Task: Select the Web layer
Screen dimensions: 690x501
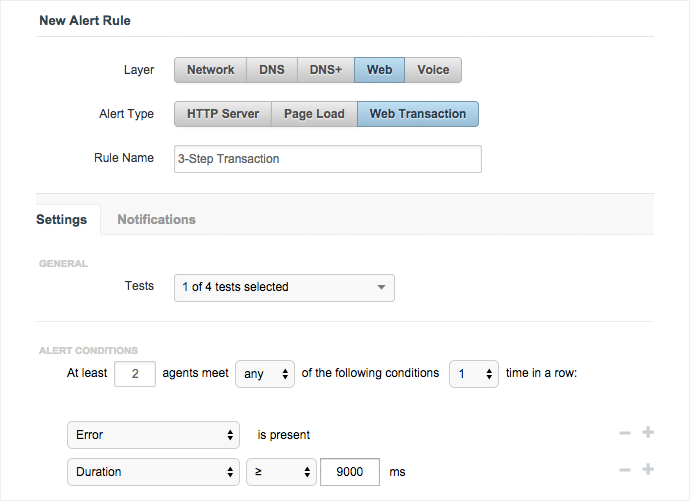Action: click(x=379, y=70)
